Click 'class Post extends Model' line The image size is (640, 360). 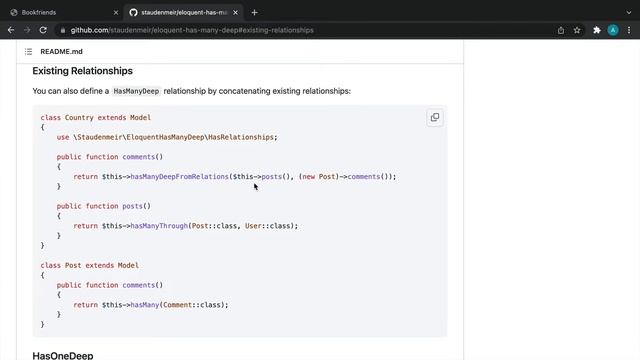tap(89, 265)
